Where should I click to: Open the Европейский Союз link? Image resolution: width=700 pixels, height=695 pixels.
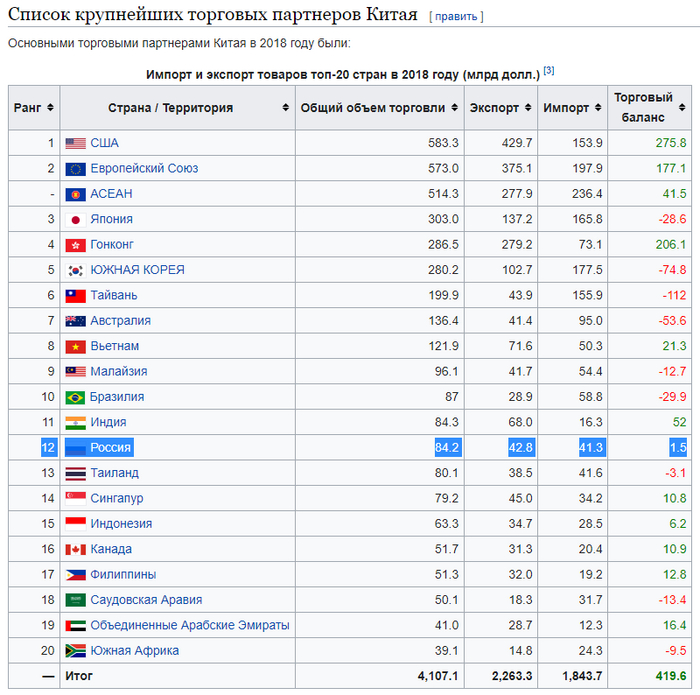pyautogui.click(x=144, y=168)
